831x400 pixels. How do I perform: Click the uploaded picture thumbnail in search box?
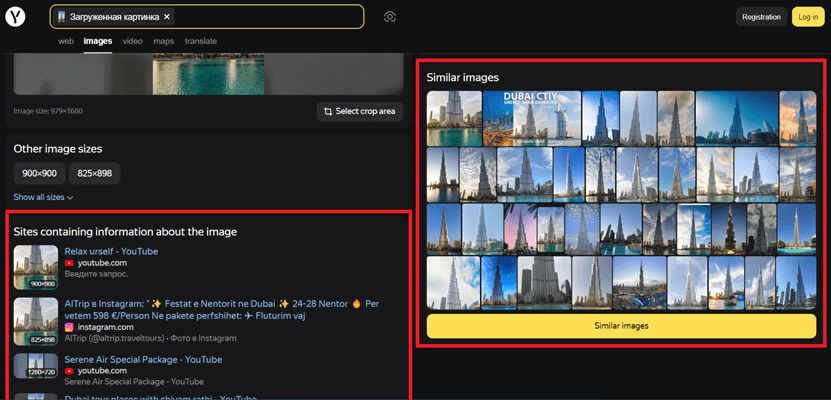[x=62, y=17]
